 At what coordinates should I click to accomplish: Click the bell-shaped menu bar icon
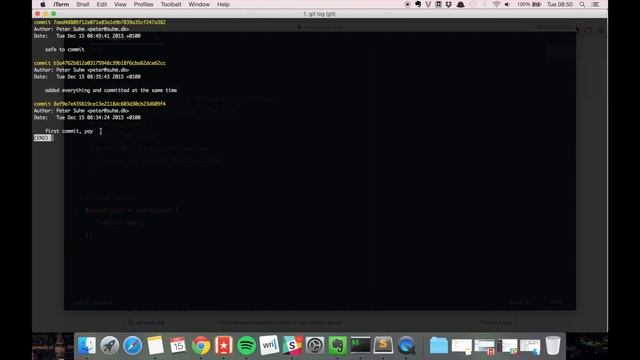pos(460,4)
